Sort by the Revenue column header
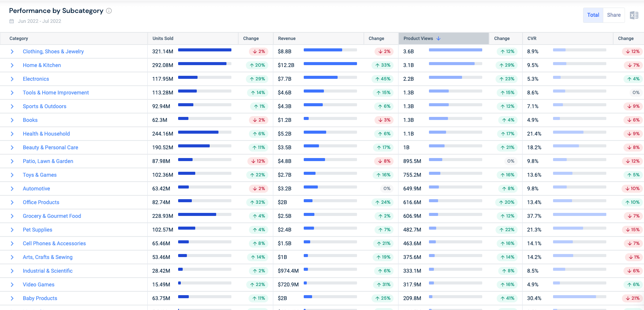The image size is (644, 310). click(x=287, y=38)
